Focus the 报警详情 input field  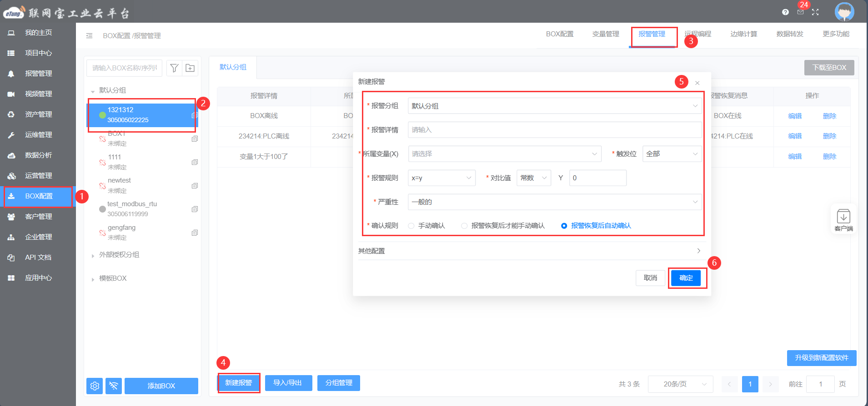point(555,130)
